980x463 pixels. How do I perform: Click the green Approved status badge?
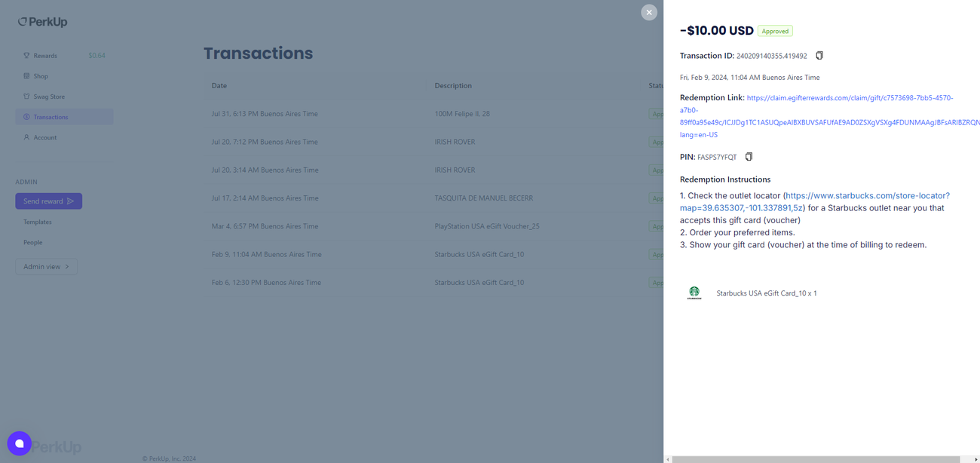[x=775, y=31]
